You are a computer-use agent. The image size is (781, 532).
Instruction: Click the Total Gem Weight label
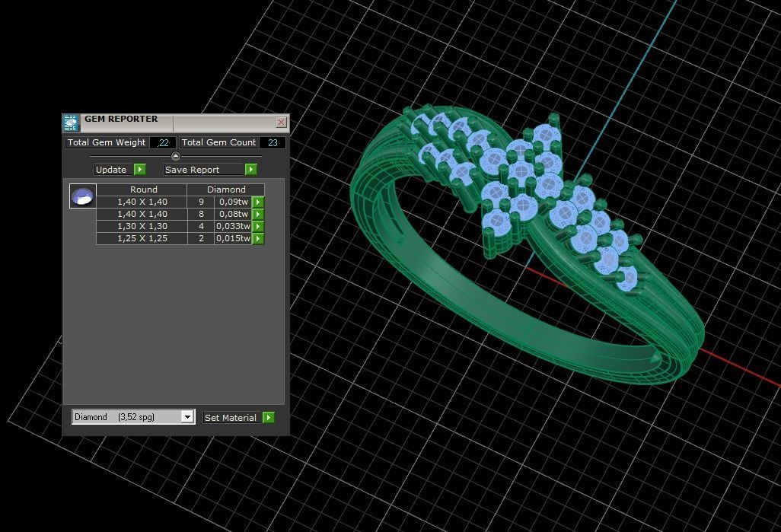coord(107,142)
